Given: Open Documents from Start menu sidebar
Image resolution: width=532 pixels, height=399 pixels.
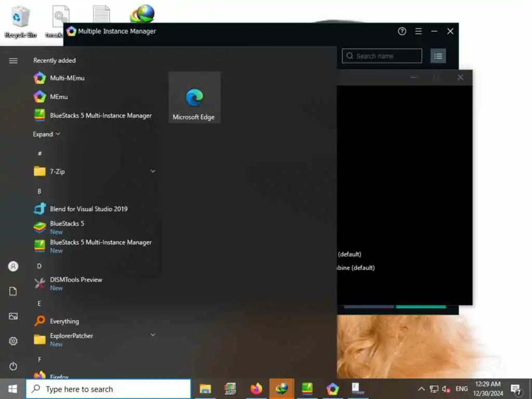Looking at the screenshot, I should point(13,291).
